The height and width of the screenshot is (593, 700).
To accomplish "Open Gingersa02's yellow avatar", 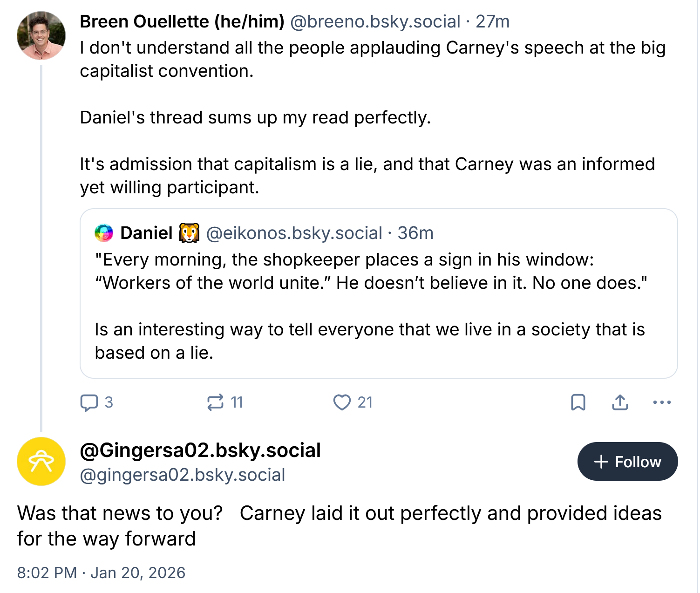I will 41,462.
